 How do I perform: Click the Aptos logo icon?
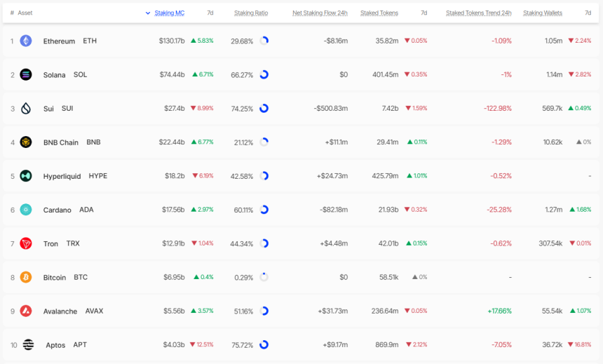tap(28, 344)
